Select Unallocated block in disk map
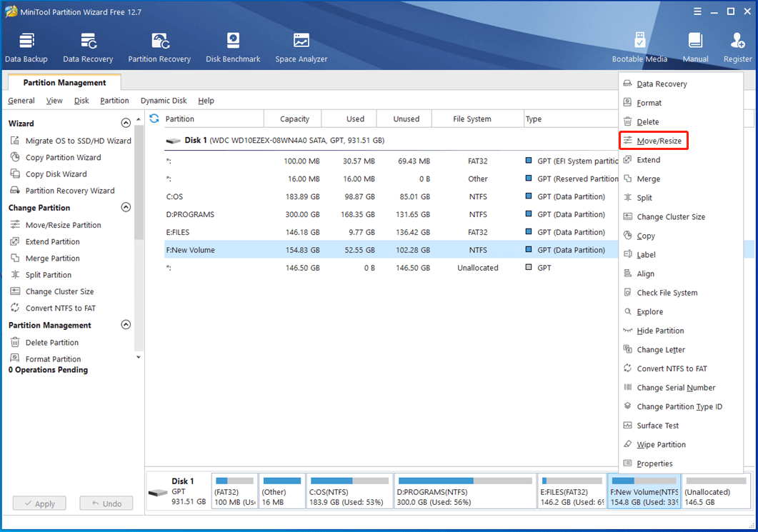758x532 pixels. point(716,491)
